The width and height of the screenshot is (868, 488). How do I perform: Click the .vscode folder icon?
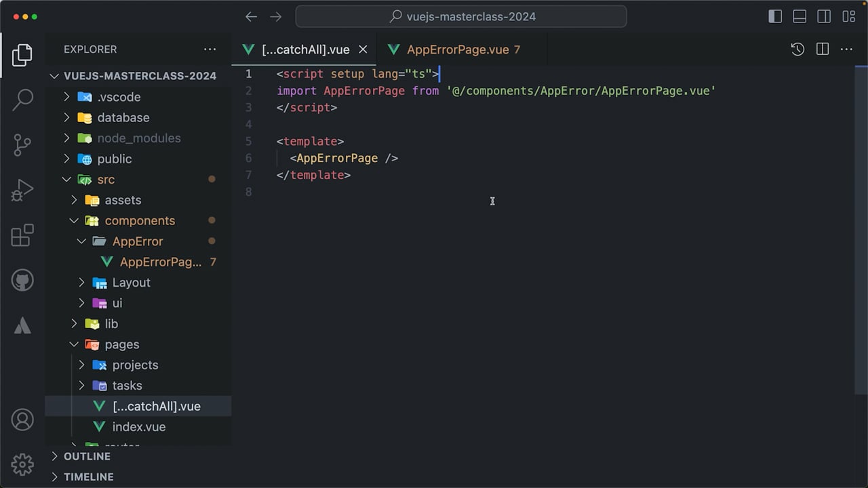coord(85,97)
